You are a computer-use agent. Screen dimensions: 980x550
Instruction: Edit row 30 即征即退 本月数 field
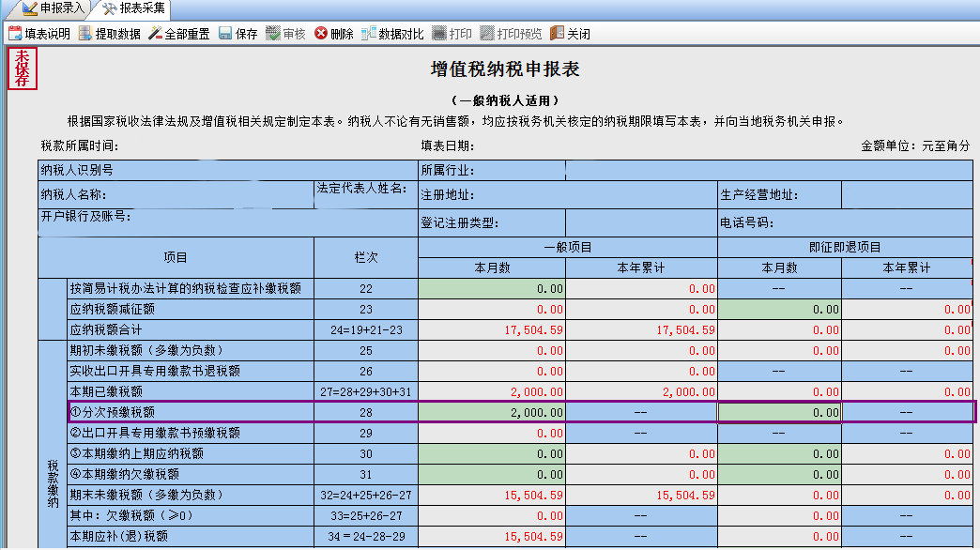(779, 453)
